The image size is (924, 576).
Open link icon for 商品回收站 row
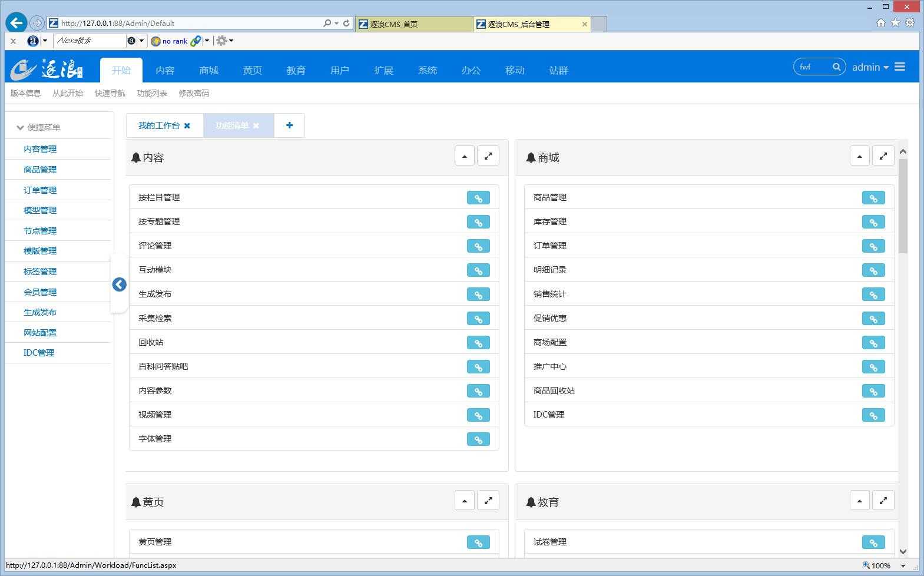pos(873,391)
